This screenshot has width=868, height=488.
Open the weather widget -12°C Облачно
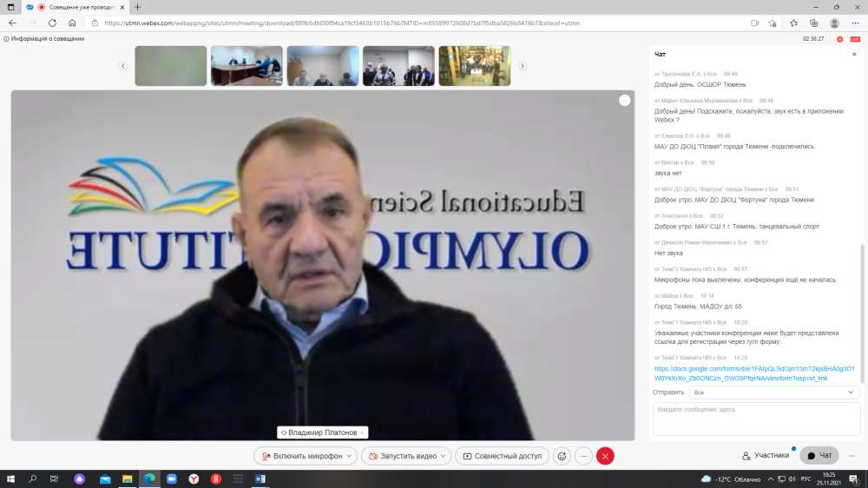(731, 479)
